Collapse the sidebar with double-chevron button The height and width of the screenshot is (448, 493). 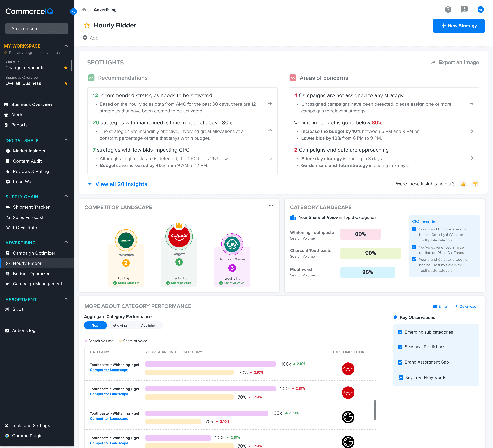click(x=73, y=12)
